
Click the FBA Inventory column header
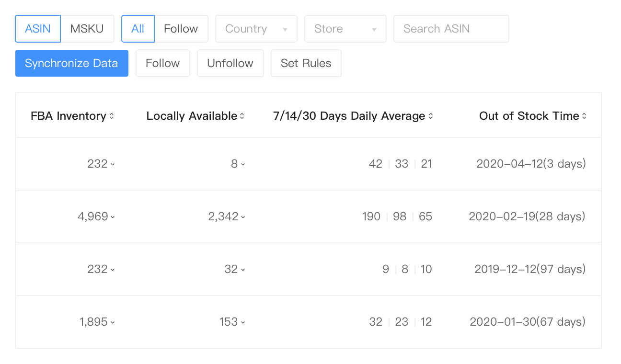click(69, 116)
